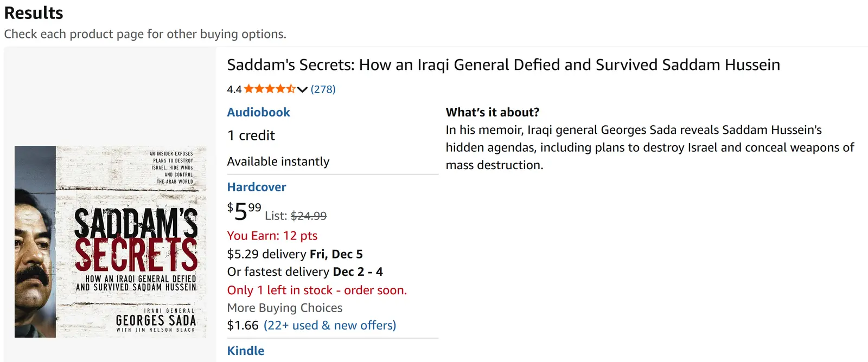Select the Hardcover format link
The height and width of the screenshot is (362, 868).
(256, 187)
